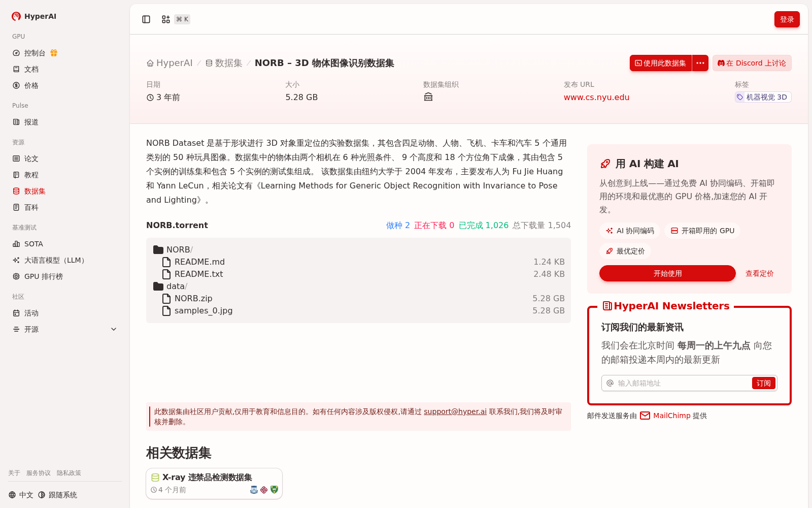Open the three-dots more options dropdown
The image size is (812, 508).
point(700,63)
